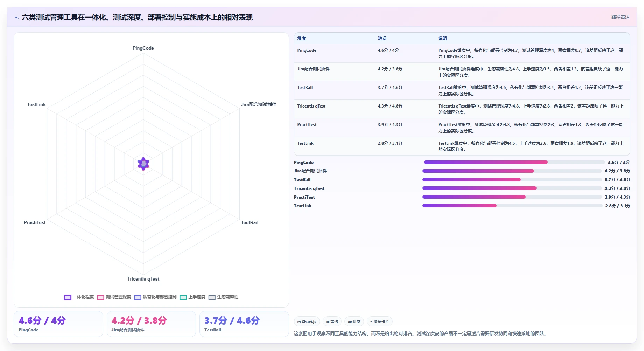This screenshot has height=351, width=644.
Task: Click the Jira配合测试插件 radar axis label
Action: 259,104
